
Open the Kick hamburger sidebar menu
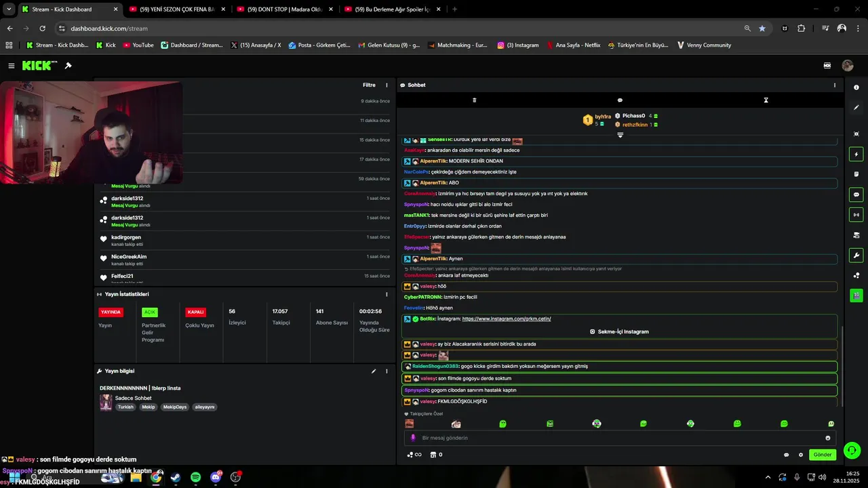(x=12, y=66)
